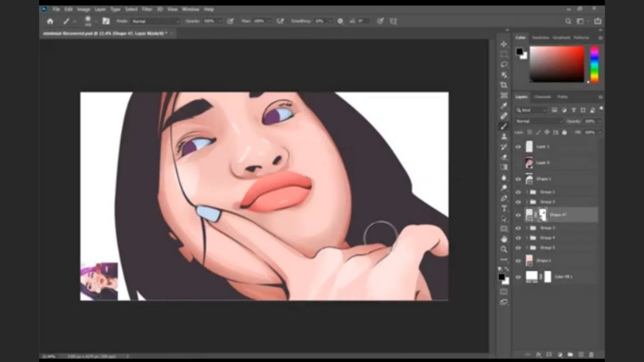Hide the Group 1 folder

coord(518,192)
